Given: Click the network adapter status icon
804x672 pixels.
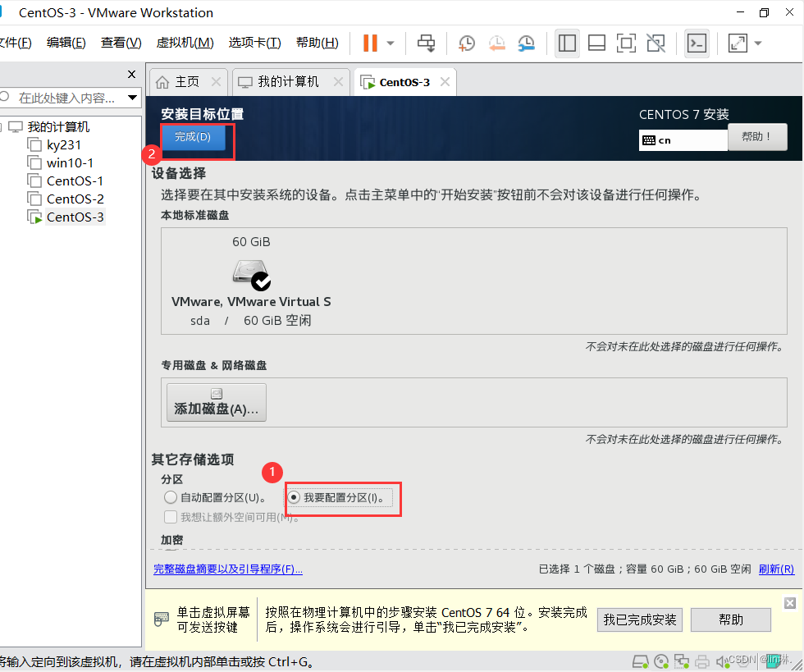Looking at the screenshot, I should (682, 661).
